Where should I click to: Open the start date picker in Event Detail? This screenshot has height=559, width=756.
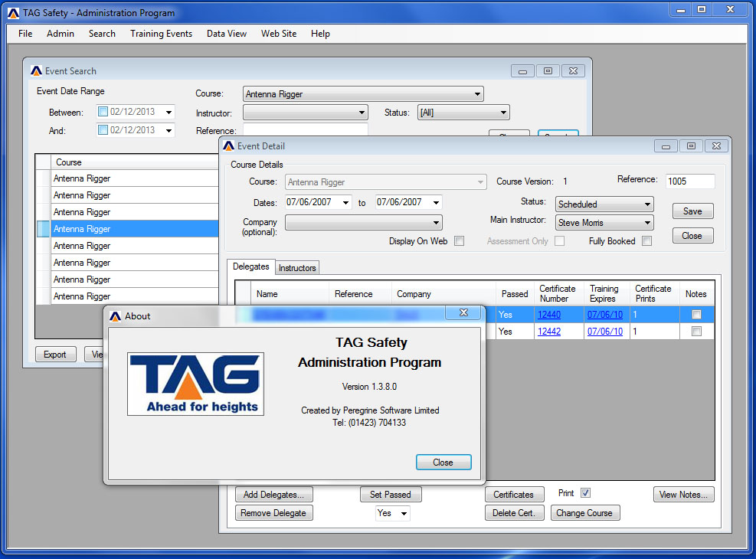pos(345,202)
